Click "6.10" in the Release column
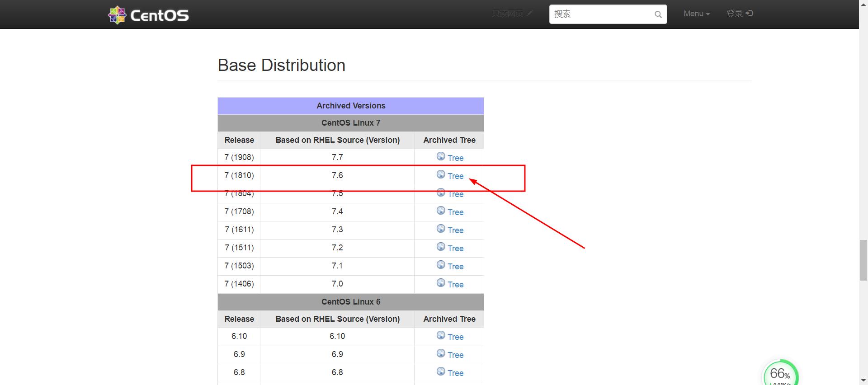 click(x=239, y=336)
